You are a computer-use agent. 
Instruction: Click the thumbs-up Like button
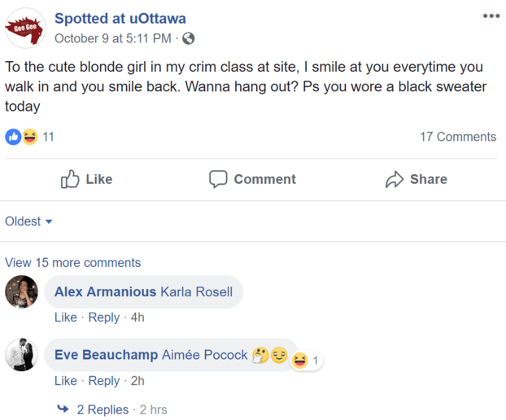pos(87,179)
